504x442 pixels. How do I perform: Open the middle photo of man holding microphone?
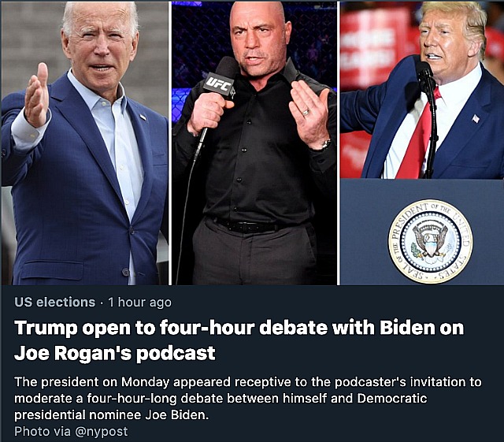[254, 143]
